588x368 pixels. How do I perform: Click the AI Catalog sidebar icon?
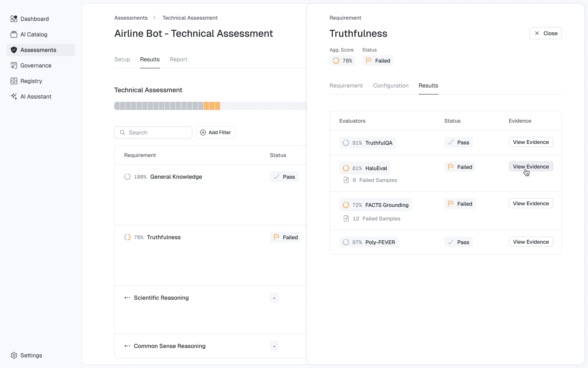pyautogui.click(x=14, y=34)
